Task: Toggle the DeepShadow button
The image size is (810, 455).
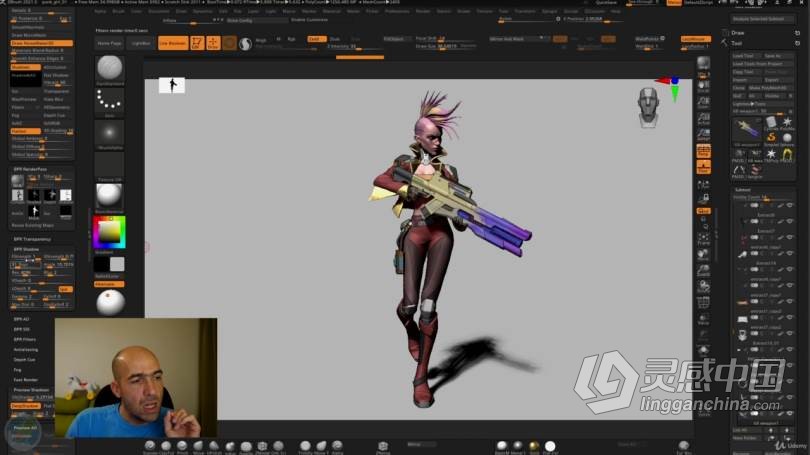Action: (x=26, y=406)
